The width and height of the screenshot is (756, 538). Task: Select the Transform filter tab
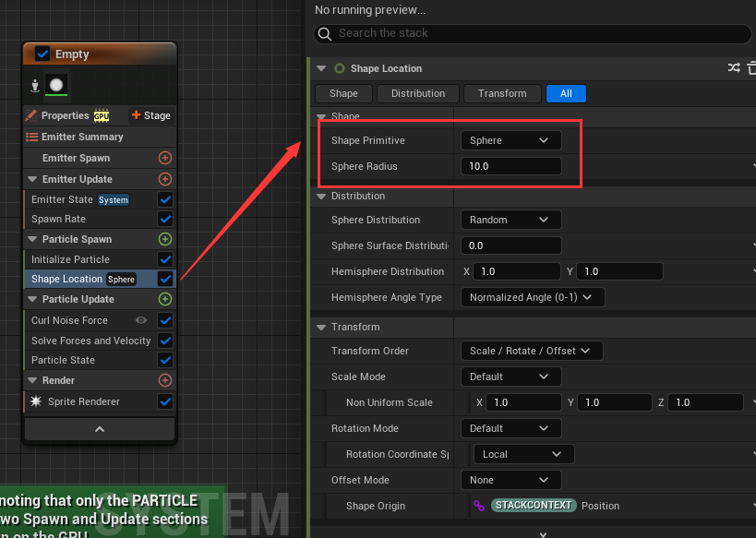[502, 93]
